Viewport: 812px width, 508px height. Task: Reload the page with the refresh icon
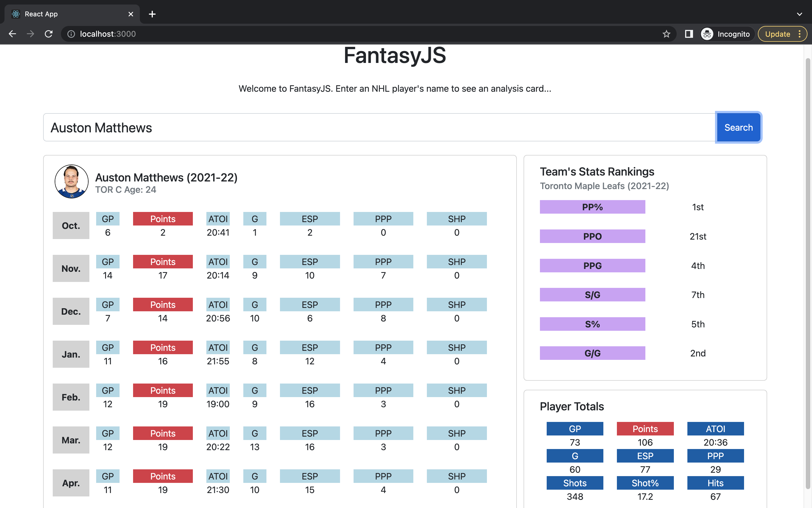tap(49, 34)
